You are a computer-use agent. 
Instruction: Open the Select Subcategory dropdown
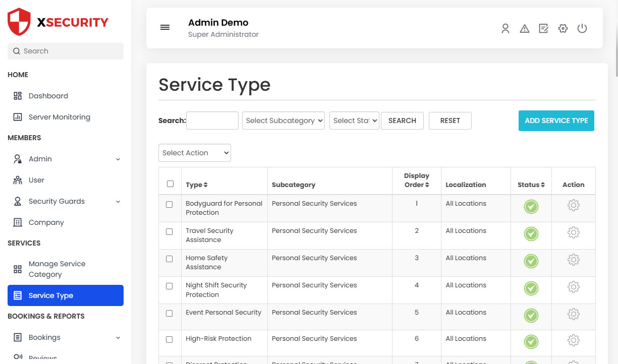coord(284,120)
